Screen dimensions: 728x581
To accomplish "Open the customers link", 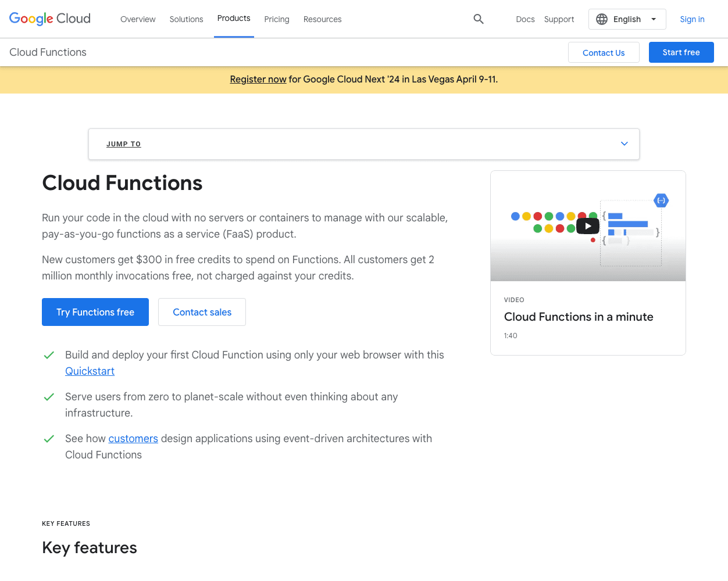I will pos(133,439).
